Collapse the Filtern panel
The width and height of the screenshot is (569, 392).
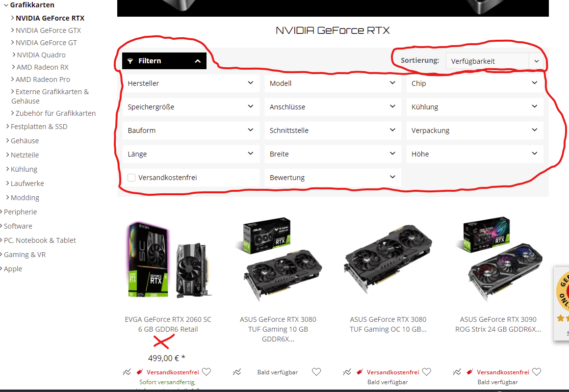click(x=164, y=61)
